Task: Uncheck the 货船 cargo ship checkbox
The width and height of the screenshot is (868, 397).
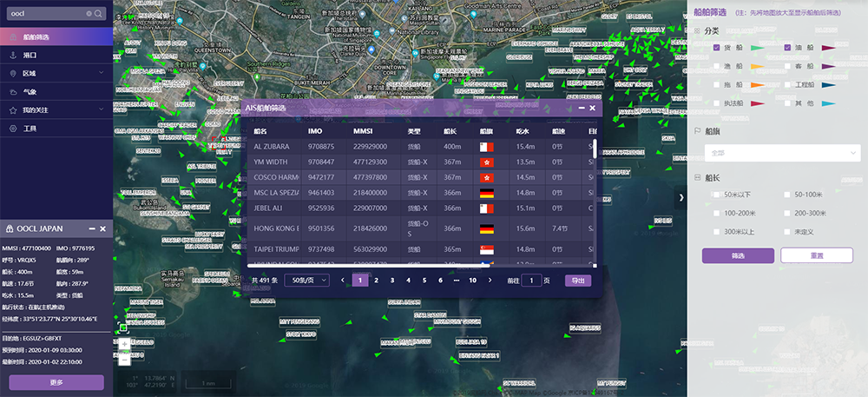Action: [716, 48]
